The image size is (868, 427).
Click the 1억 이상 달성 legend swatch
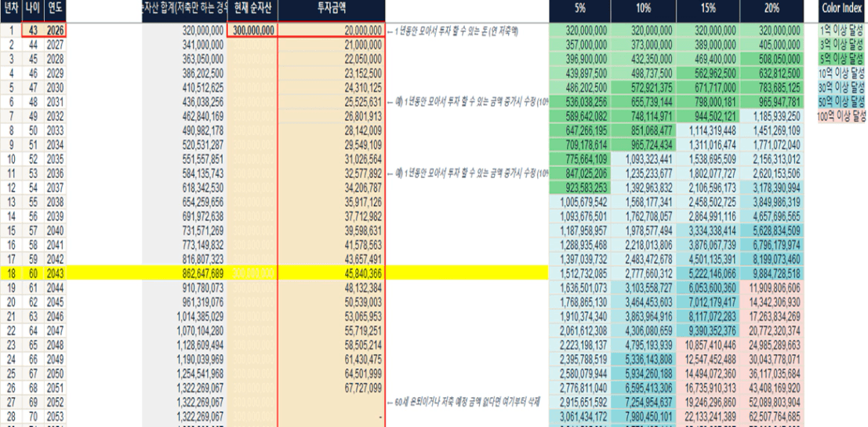click(x=842, y=31)
